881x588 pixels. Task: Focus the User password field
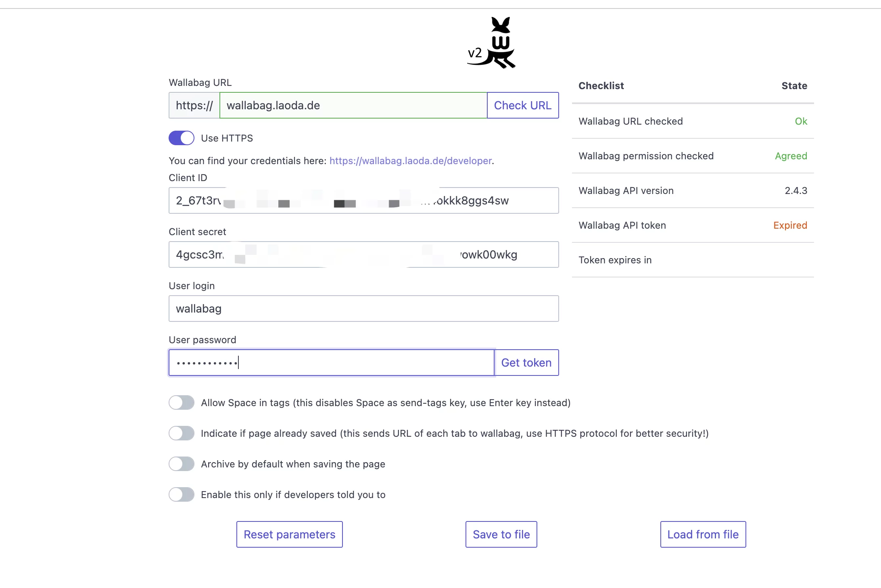click(331, 363)
